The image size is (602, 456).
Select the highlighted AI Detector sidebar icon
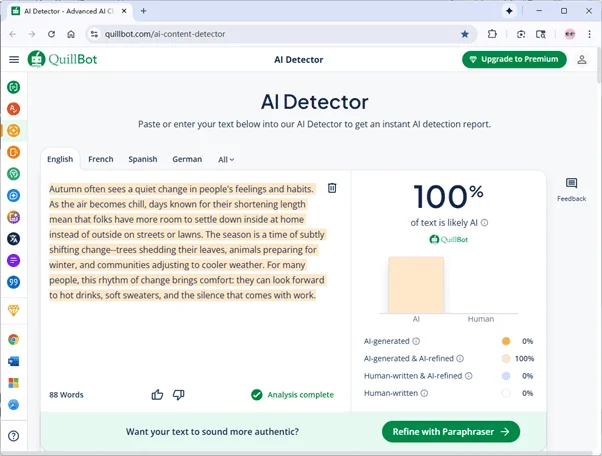(13, 131)
